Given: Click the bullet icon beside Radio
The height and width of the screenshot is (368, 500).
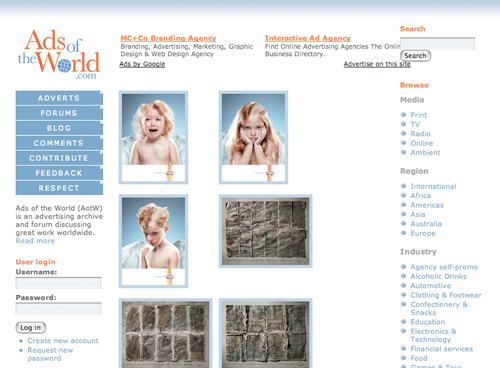Looking at the screenshot, I should [403, 133].
